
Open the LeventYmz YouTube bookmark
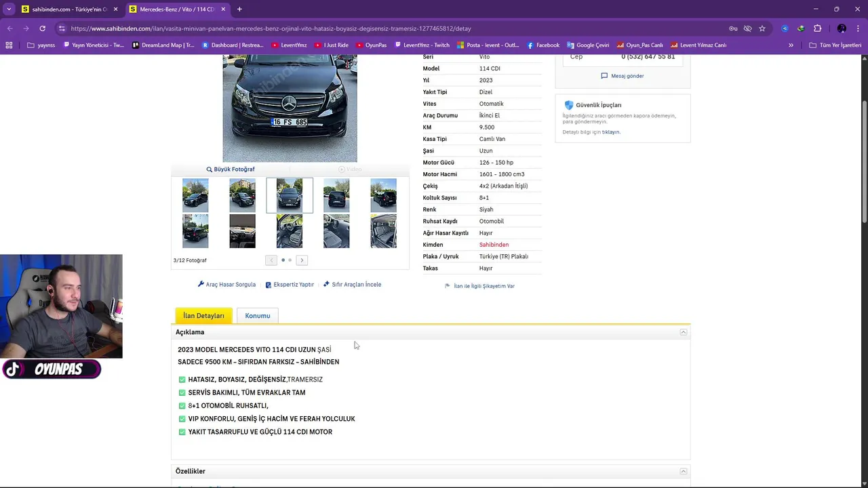click(x=289, y=45)
